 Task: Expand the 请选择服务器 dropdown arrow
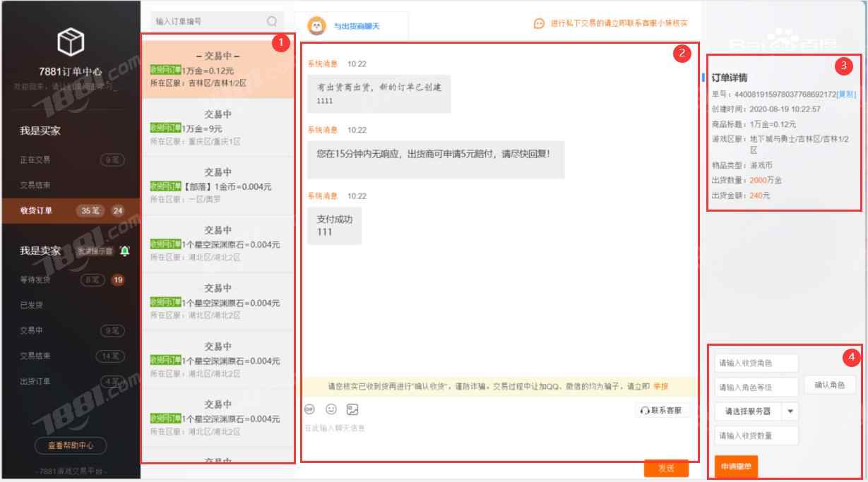click(790, 411)
